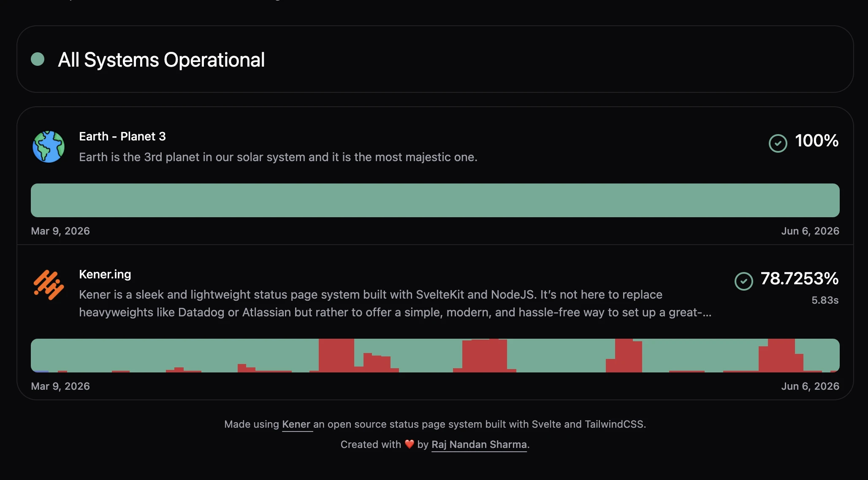Click the Mar 9, 2026 date under Earth bar
This screenshot has width=868, height=480.
[60, 231]
